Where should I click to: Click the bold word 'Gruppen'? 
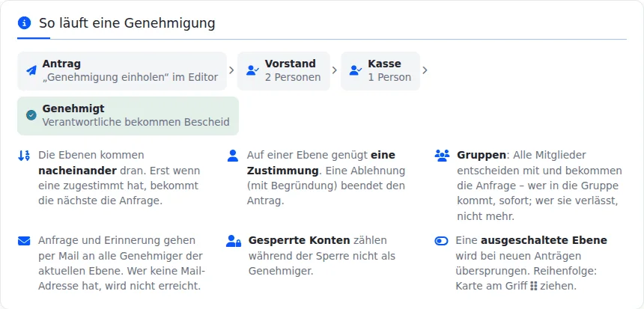[x=482, y=156]
